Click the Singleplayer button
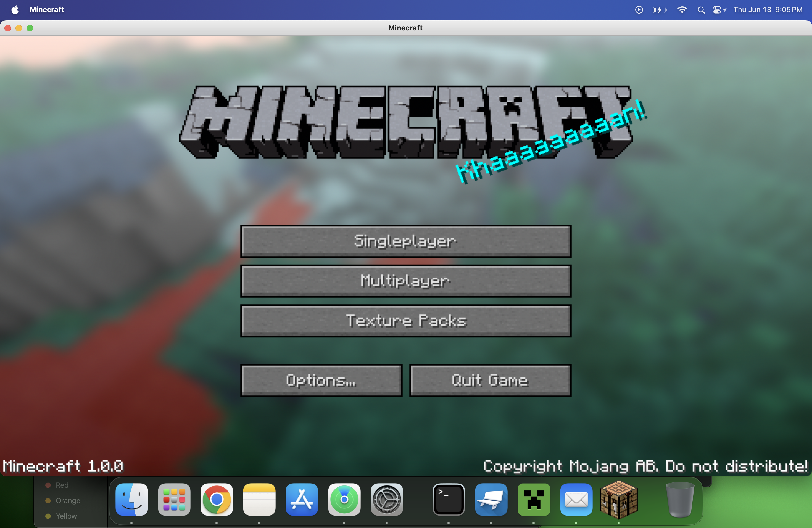Viewport: 812px width, 528px height. [406, 241]
